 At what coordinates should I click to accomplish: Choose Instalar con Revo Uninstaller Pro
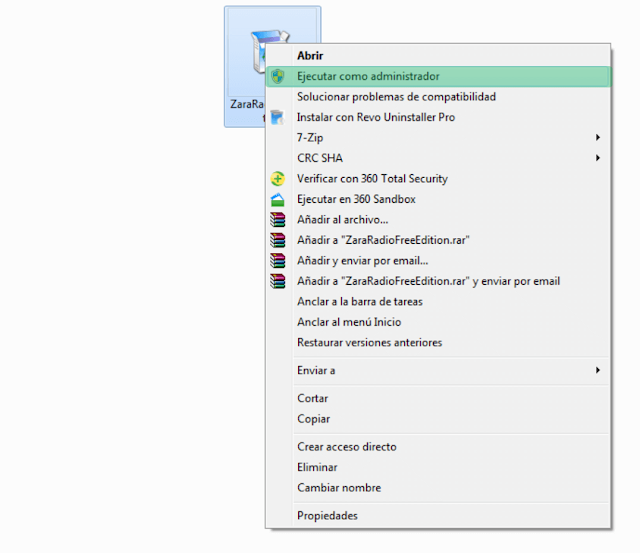(438, 117)
